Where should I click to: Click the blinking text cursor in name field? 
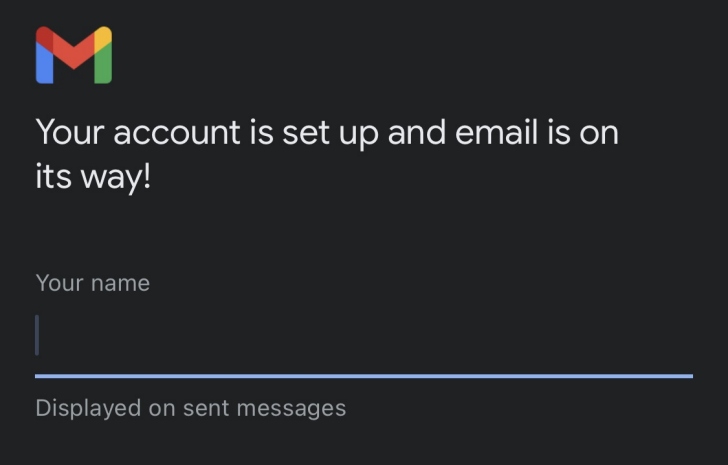point(37,335)
